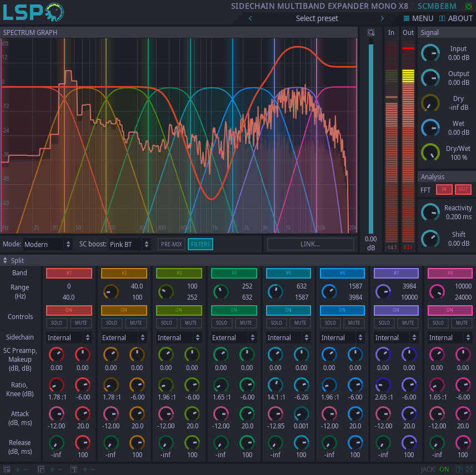Click the minus icon in the bottom status bar
Screen dimensions: 476x475
(26, 469)
